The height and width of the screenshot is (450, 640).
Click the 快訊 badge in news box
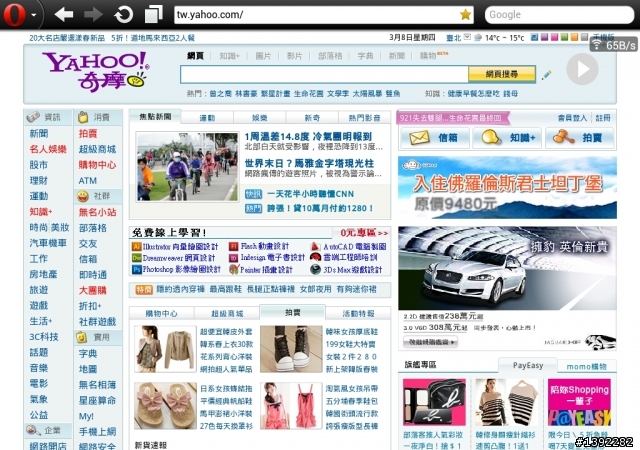point(253,194)
